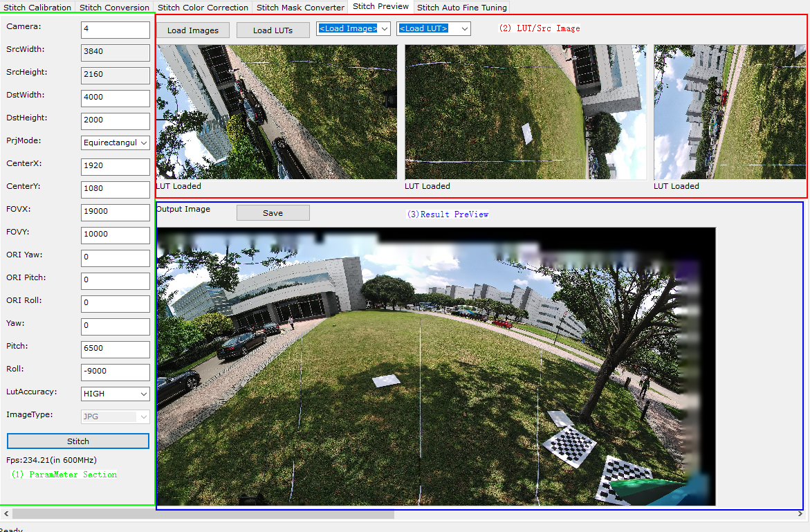Save the output image
The image size is (810, 532).
[x=273, y=213]
